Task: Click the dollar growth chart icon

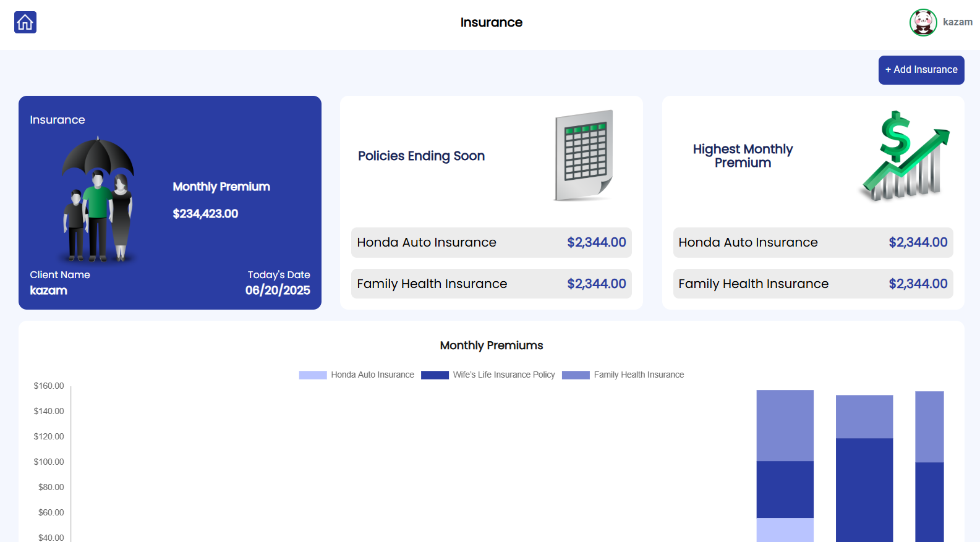Action: click(905, 156)
